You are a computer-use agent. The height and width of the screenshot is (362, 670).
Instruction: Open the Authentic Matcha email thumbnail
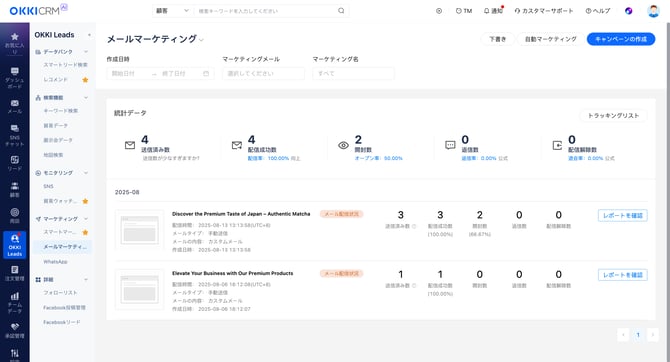(x=139, y=230)
